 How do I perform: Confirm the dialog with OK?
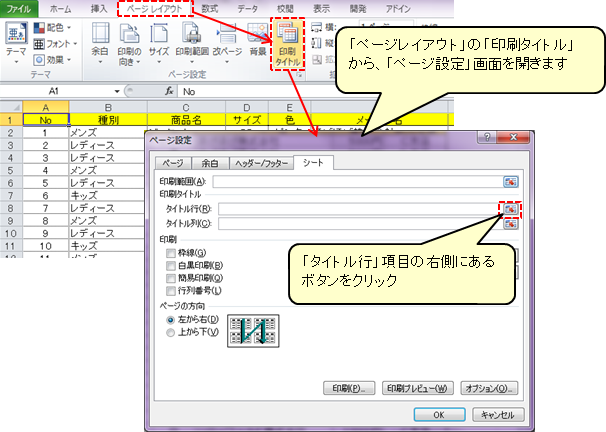439,415
